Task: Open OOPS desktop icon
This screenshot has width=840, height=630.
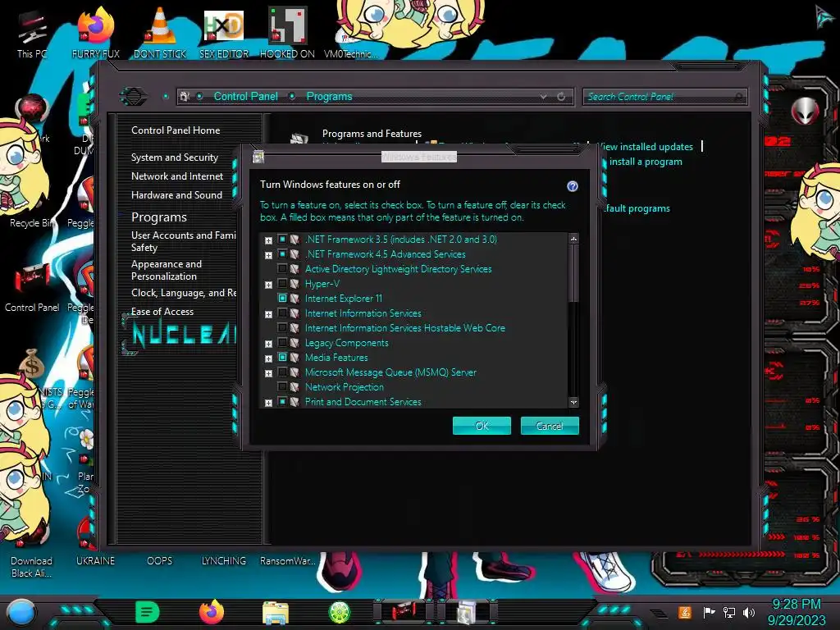Action: pyautogui.click(x=160, y=561)
